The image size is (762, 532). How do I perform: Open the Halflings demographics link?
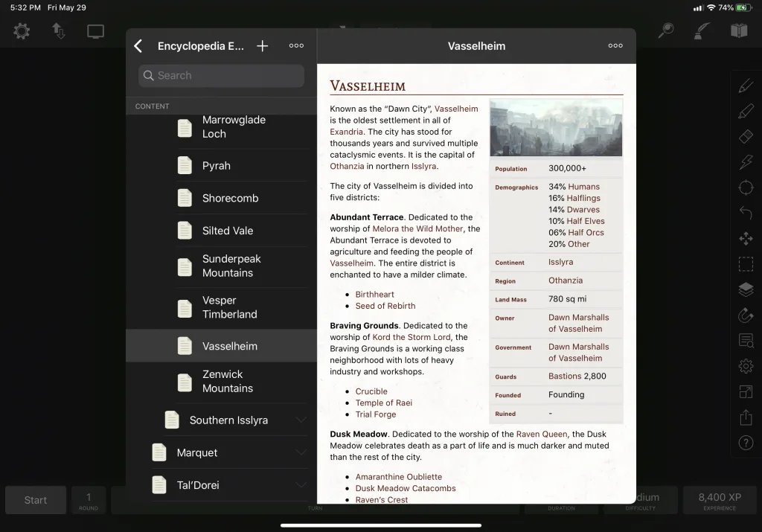point(583,198)
